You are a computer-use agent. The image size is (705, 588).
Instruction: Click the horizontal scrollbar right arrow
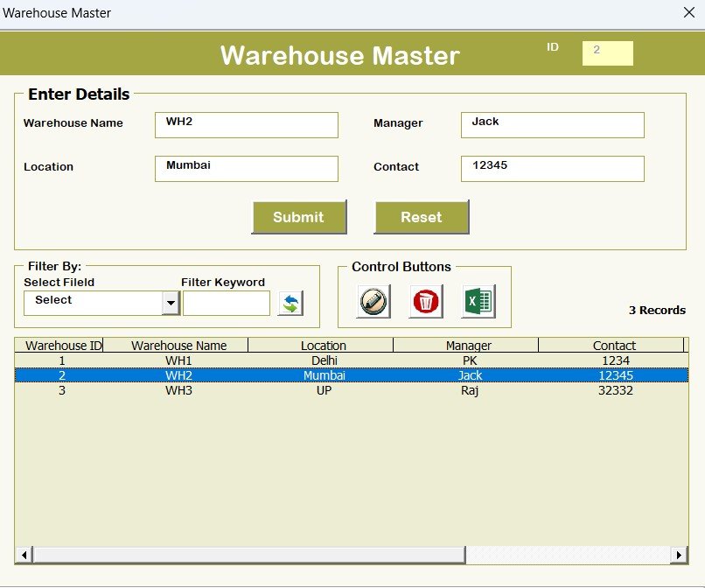pos(678,555)
